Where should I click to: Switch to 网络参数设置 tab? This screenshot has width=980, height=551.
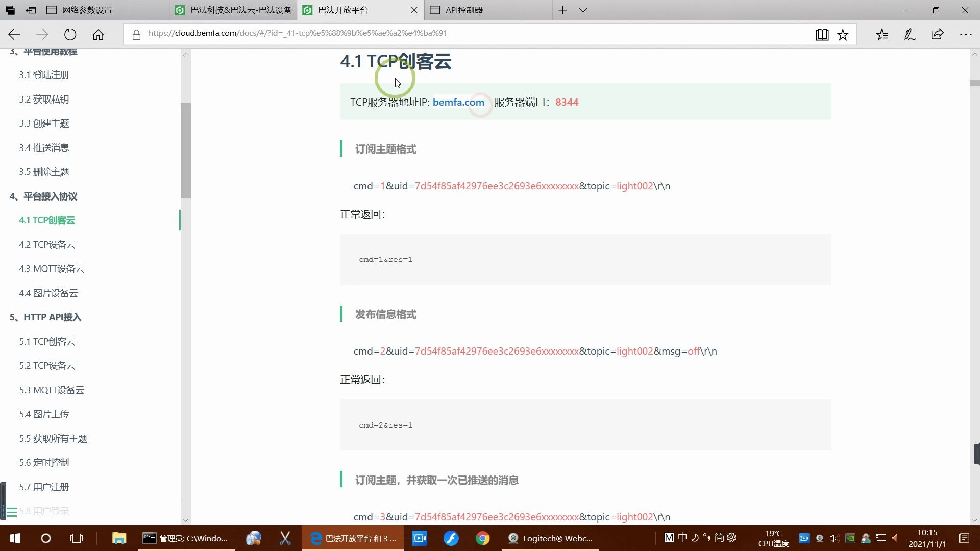click(x=105, y=10)
